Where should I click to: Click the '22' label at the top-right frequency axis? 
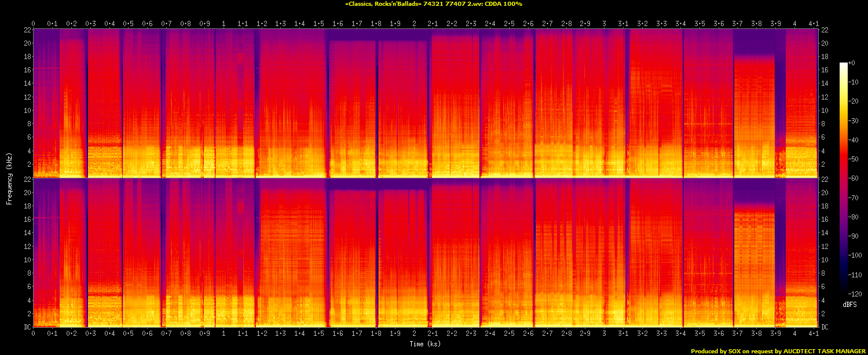coord(825,30)
